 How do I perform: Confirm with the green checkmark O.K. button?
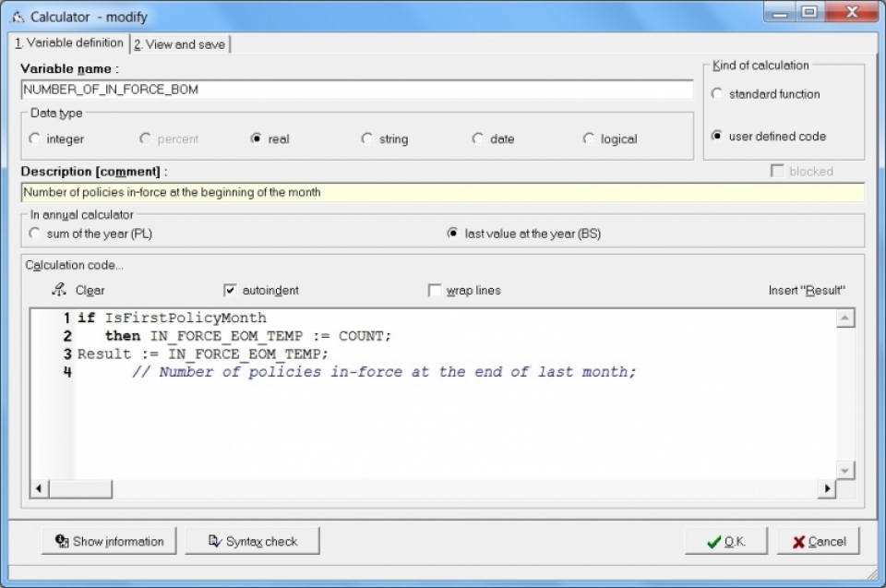726,542
